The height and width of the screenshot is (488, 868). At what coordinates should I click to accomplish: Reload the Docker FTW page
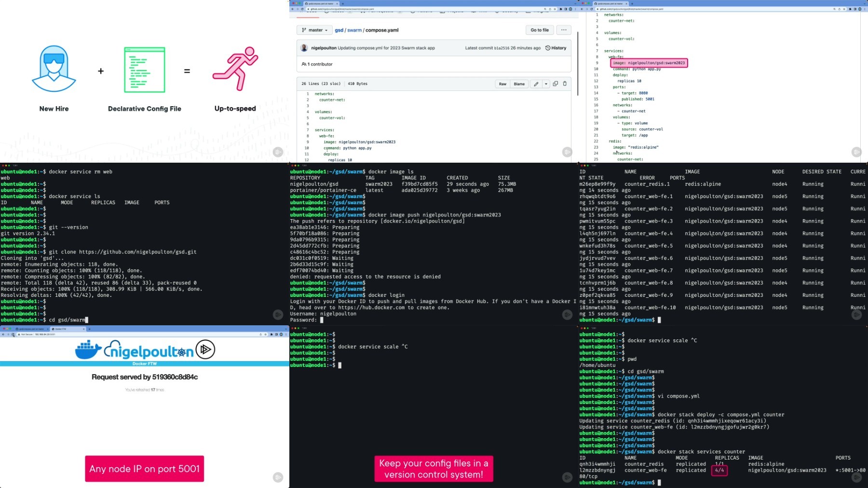coord(13,335)
